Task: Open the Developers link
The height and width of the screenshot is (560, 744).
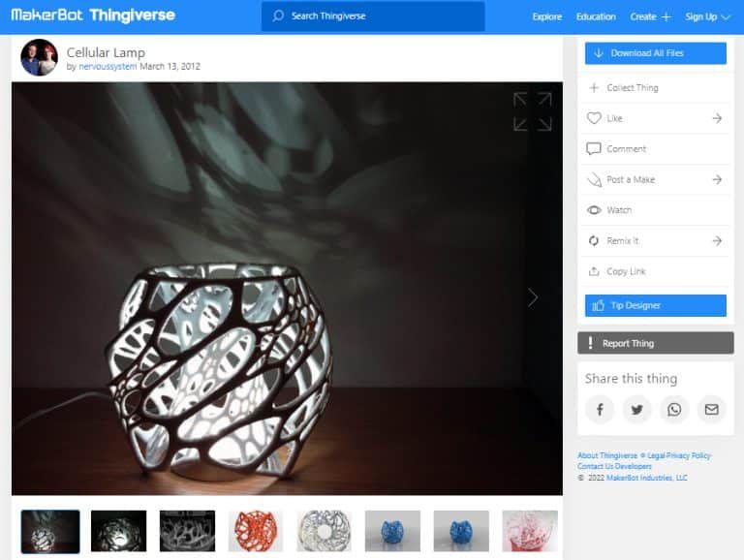Action: click(x=632, y=467)
